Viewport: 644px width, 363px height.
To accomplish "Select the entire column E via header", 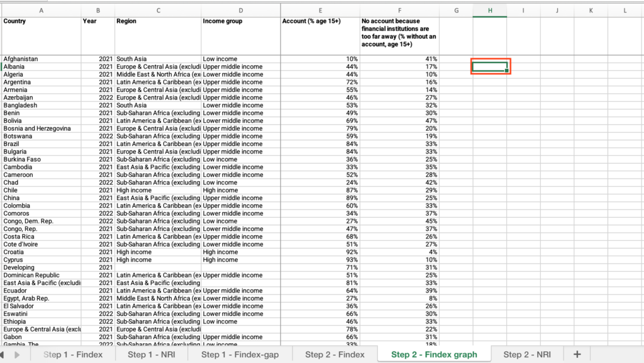I will (320, 11).
